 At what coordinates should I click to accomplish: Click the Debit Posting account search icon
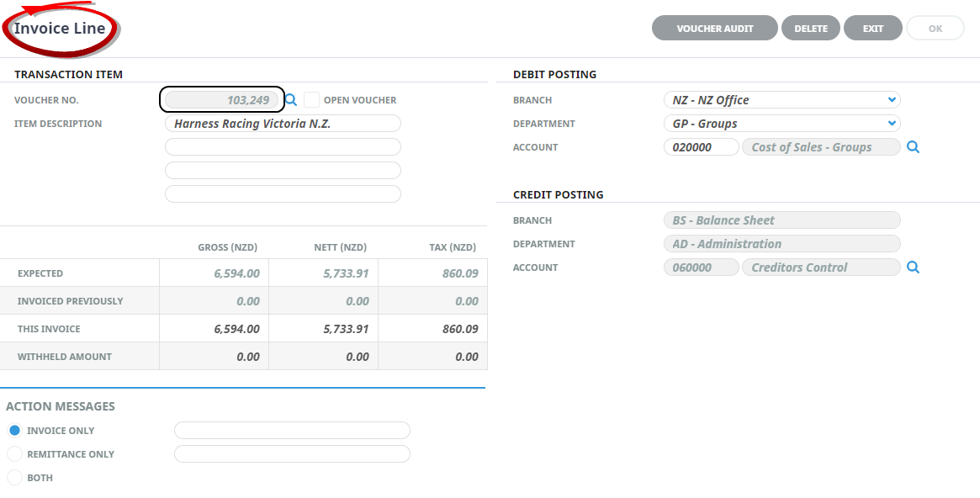pyautogui.click(x=913, y=147)
